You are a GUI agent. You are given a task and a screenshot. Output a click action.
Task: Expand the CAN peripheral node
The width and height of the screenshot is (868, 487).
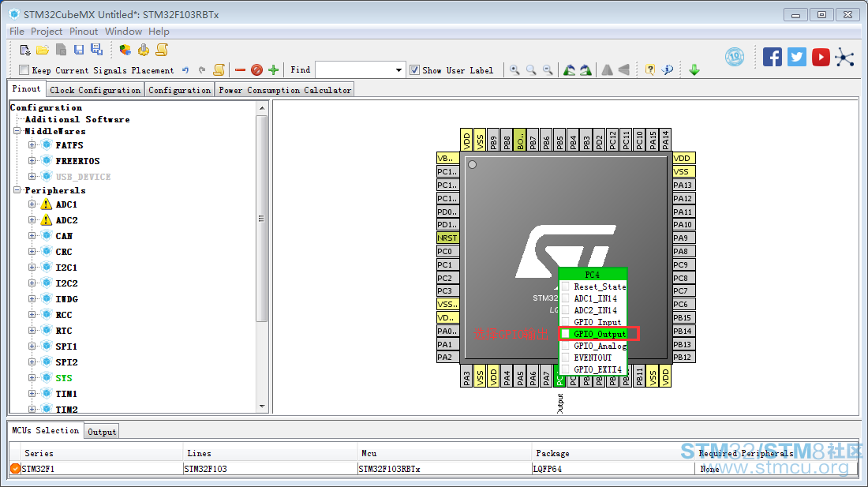click(32, 236)
